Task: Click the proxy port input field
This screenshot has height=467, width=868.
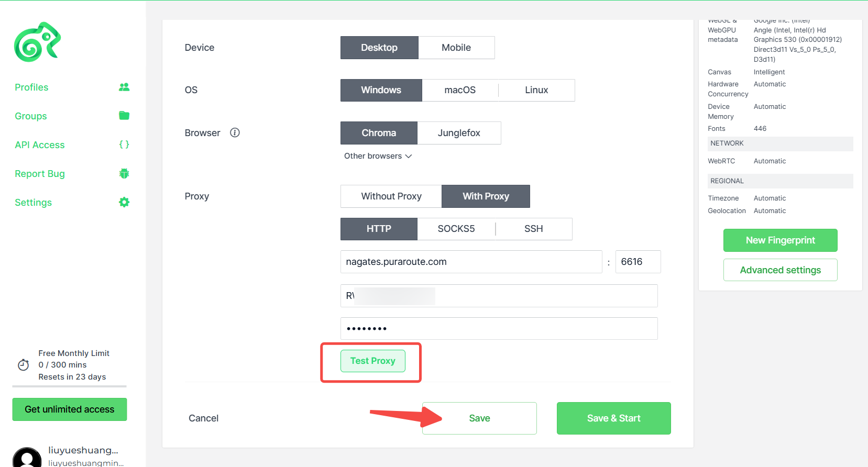Action: [638, 262]
